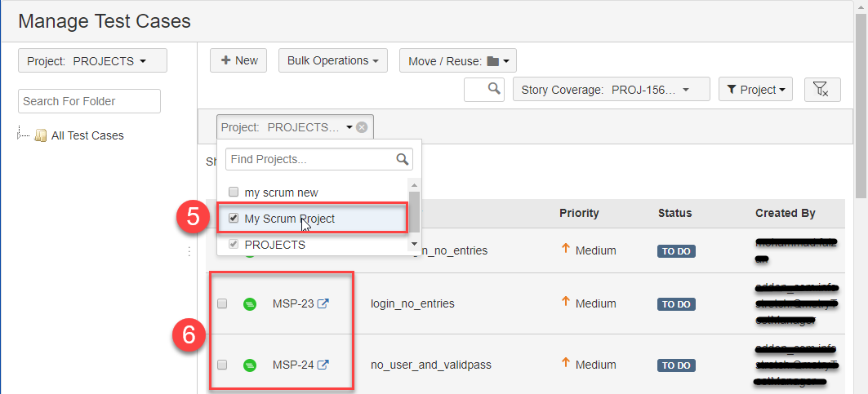
Task: Select the MSP-24 row checkbox
Action: [222, 365]
